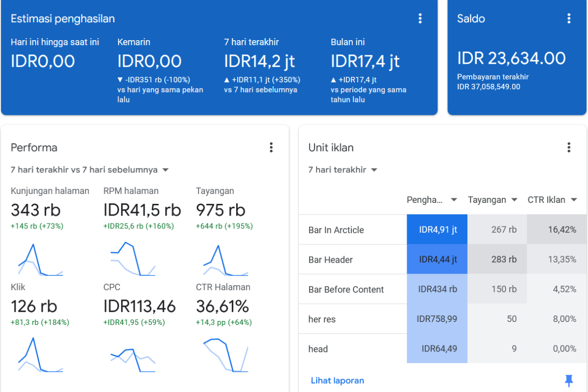Click the Bulan ini IDR17,4 jt figure
The width and height of the screenshot is (588, 392).
pyautogui.click(x=365, y=61)
